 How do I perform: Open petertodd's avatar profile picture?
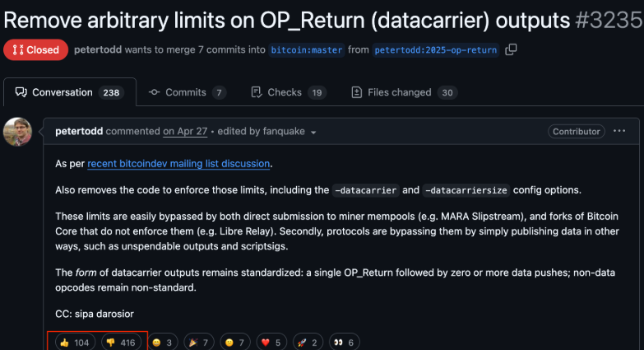pos(17,132)
